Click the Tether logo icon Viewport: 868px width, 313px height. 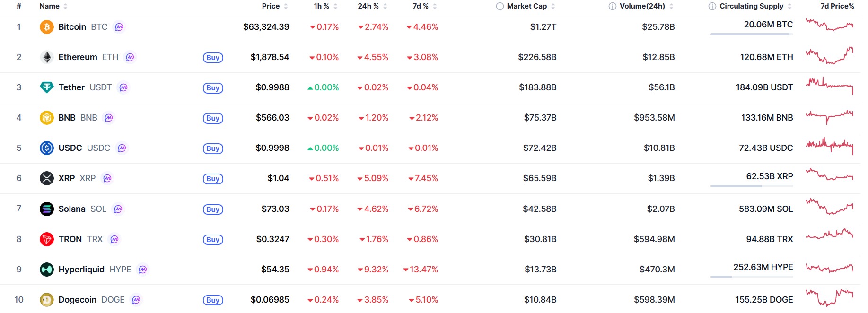coord(46,87)
